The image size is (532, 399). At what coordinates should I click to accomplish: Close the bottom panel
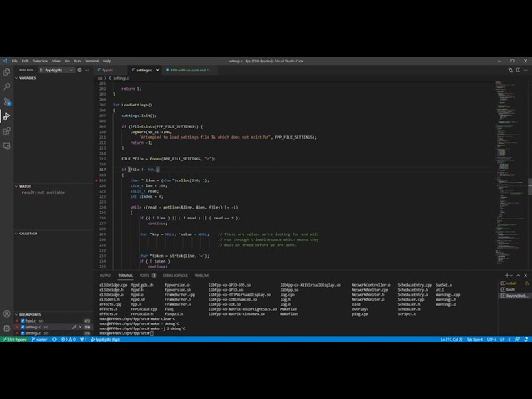(525, 275)
